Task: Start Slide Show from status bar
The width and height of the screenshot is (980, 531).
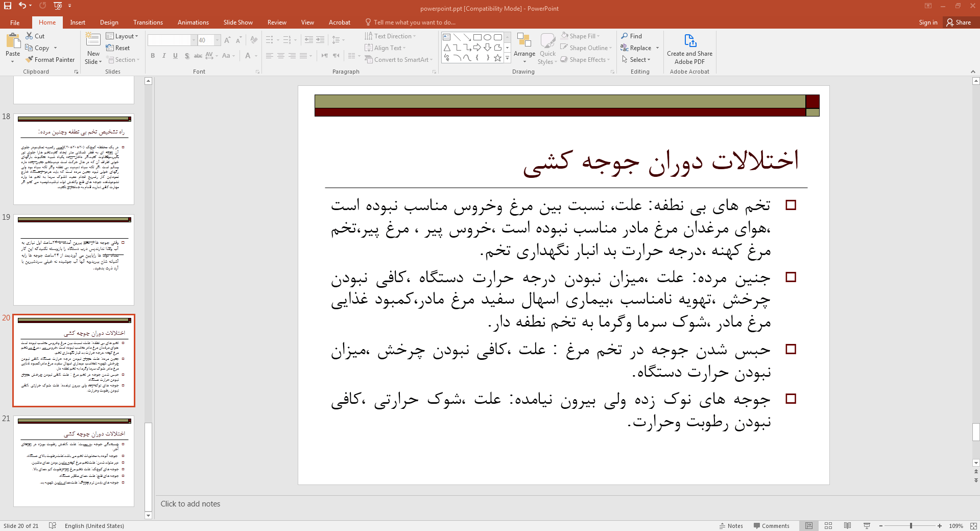Action: [867, 526]
